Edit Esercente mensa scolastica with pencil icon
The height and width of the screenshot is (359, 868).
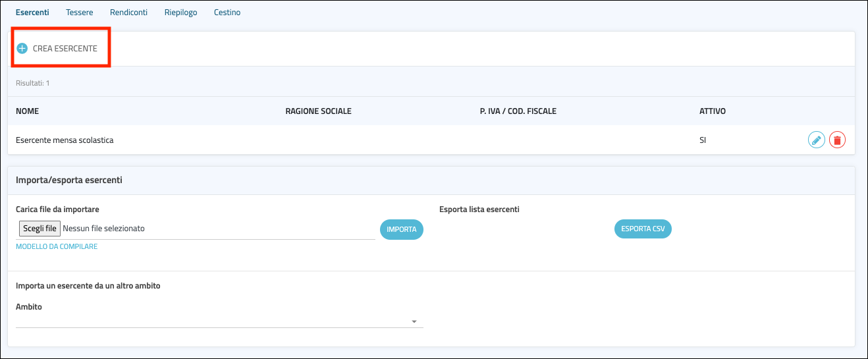(x=816, y=140)
